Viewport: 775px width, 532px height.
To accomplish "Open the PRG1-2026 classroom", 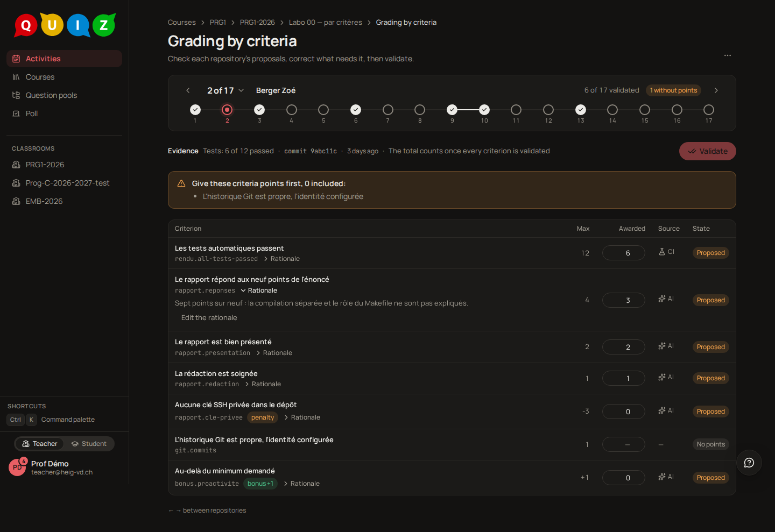I will [x=64, y=165].
